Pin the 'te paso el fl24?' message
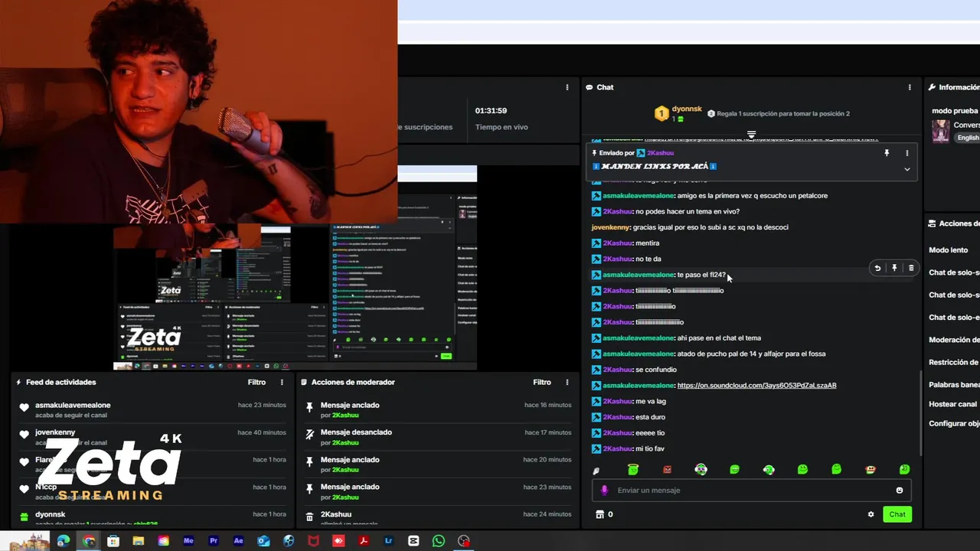This screenshot has height=551, width=980. pyautogui.click(x=894, y=268)
